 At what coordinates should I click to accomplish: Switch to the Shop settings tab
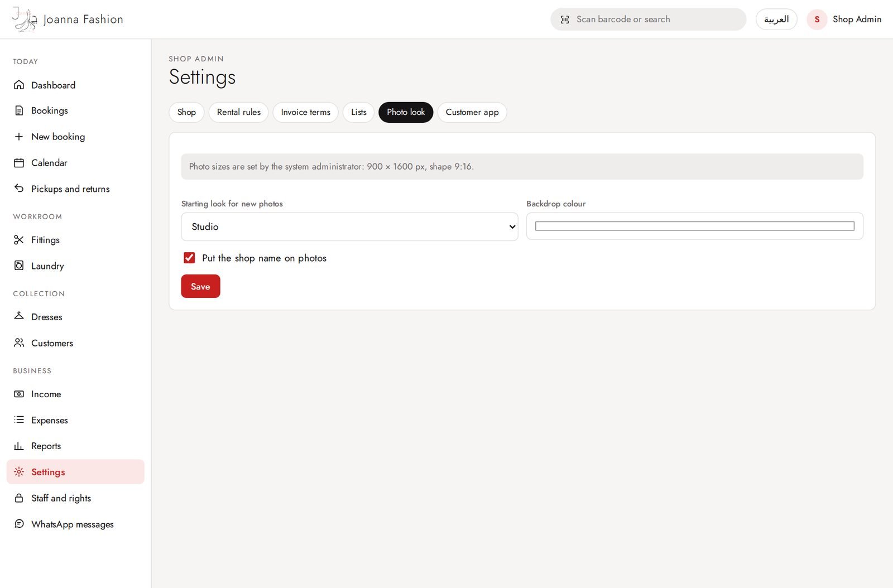tap(186, 112)
